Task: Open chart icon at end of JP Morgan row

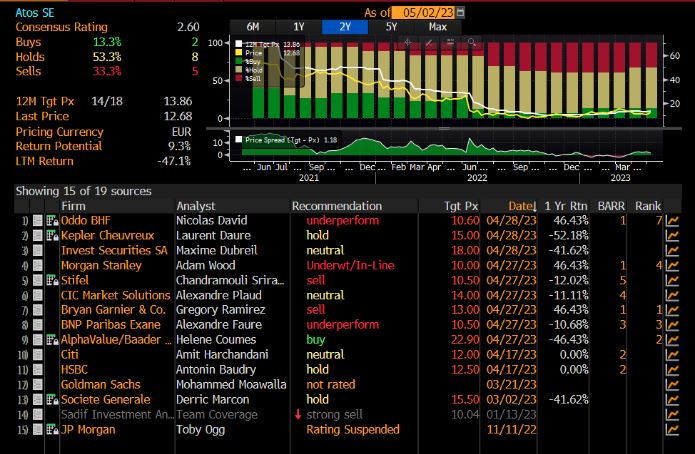Action: [x=672, y=430]
